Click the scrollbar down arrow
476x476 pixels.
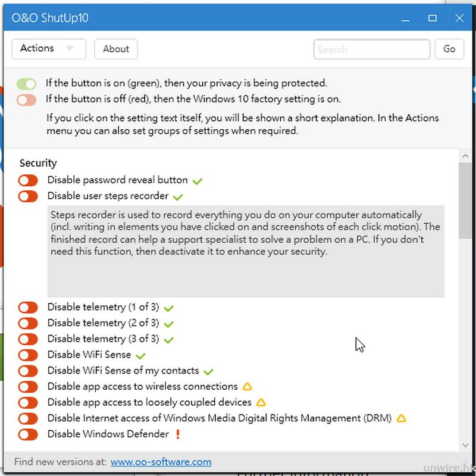coord(465,445)
